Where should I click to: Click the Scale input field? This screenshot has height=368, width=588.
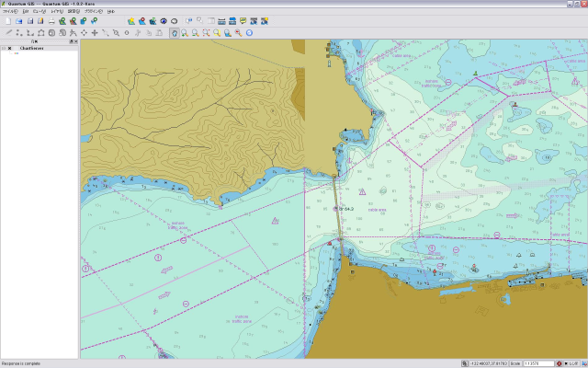click(x=537, y=363)
